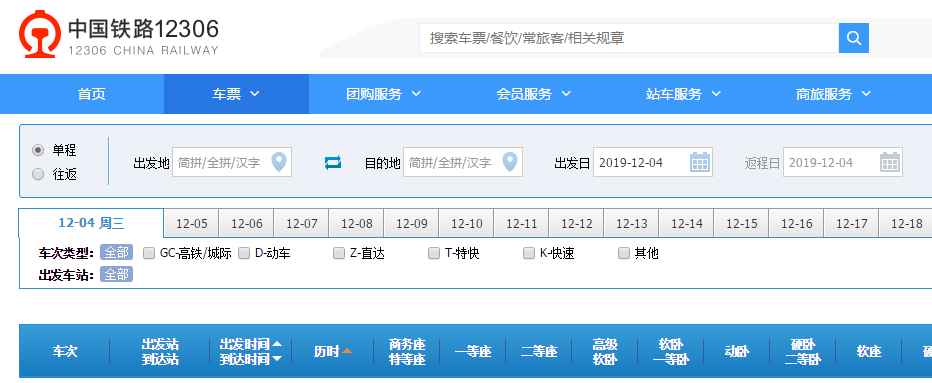Expand the 车票 dropdown menu

(x=237, y=94)
